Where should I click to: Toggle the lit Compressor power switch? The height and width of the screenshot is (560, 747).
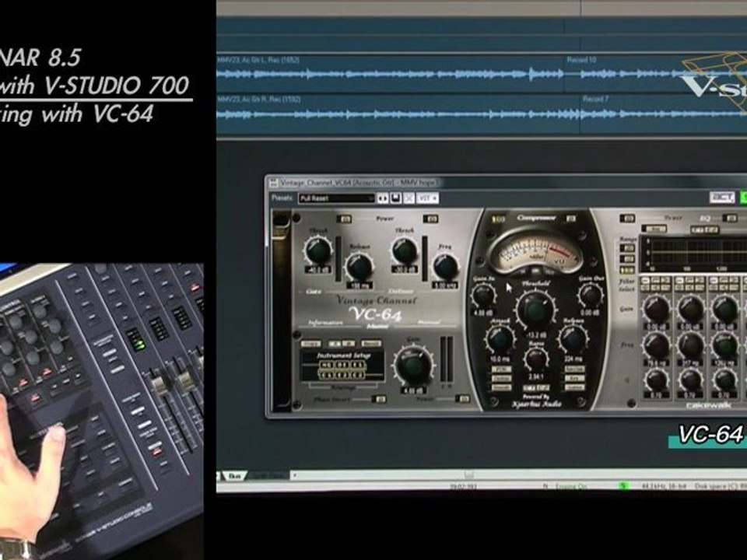[498, 219]
